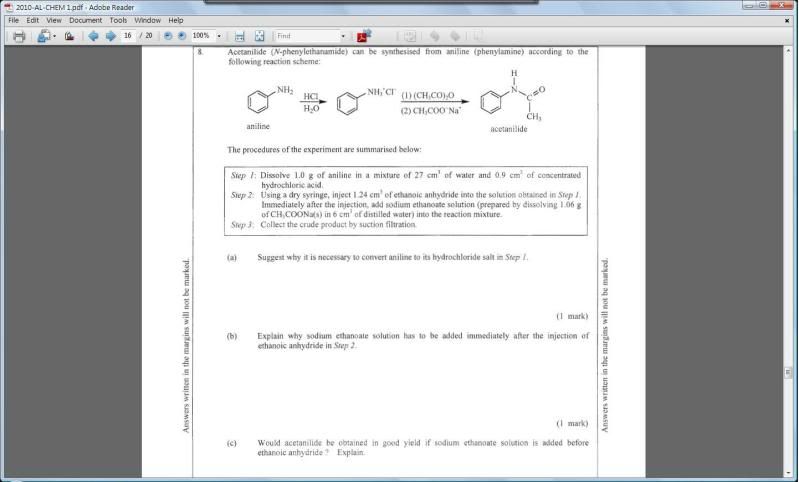Click the first greyed-out comment icon
This screenshot has width=799, height=482.
434,36
